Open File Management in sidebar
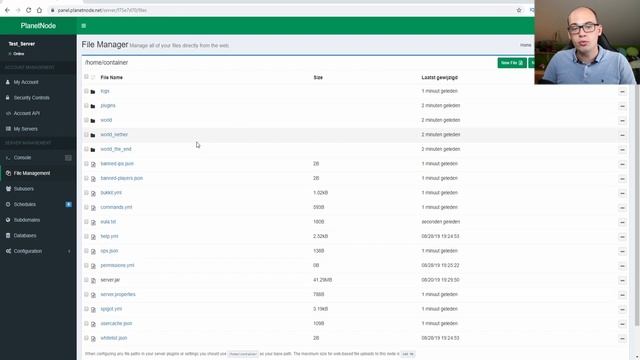 pyautogui.click(x=38, y=173)
